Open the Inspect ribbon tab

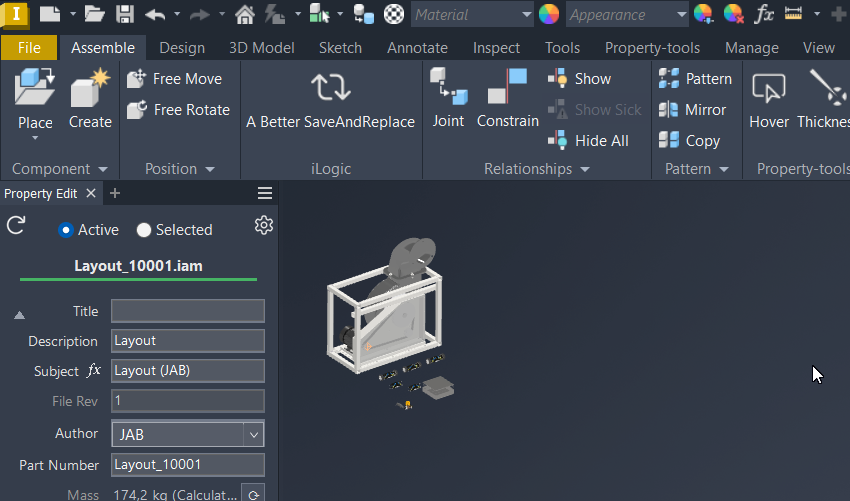click(x=496, y=48)
